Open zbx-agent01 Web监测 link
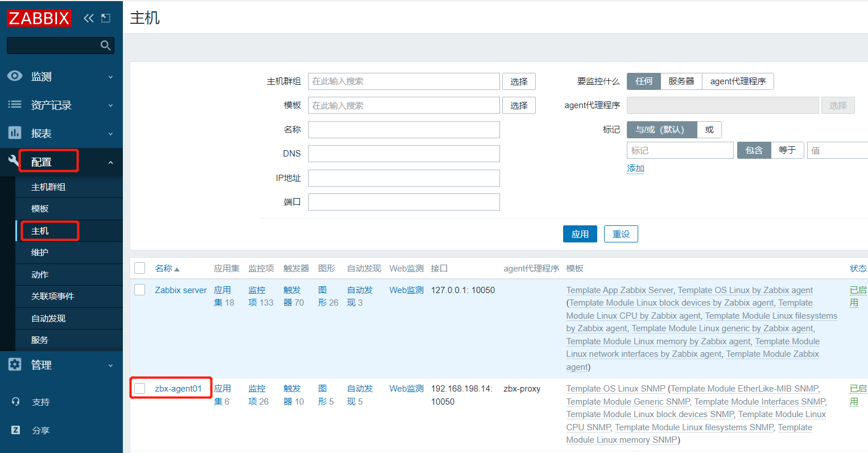Screen dimensions: 868x453 407,389
